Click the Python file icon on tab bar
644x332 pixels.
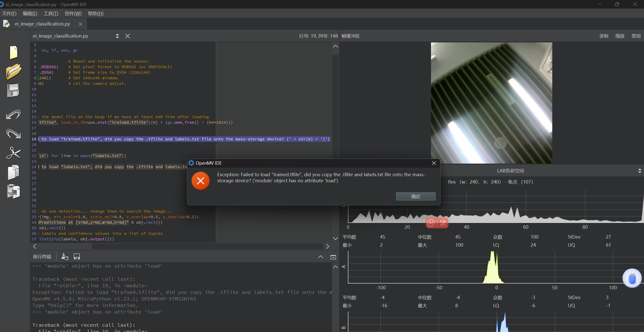6,24
